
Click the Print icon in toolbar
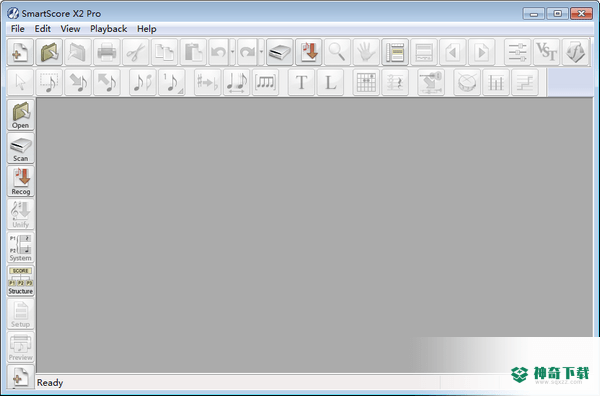point(107,52)
